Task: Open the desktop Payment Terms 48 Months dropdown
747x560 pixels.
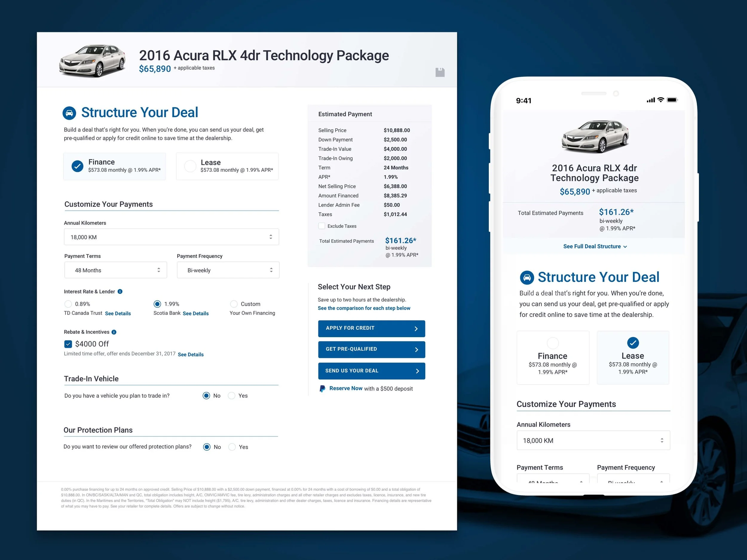Action: [x=116, y=270]
